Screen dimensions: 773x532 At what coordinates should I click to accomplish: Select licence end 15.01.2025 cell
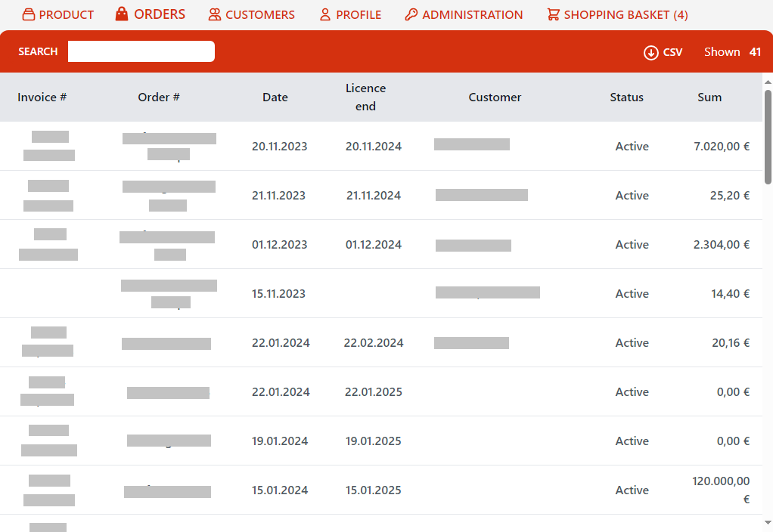pos(373,490)
